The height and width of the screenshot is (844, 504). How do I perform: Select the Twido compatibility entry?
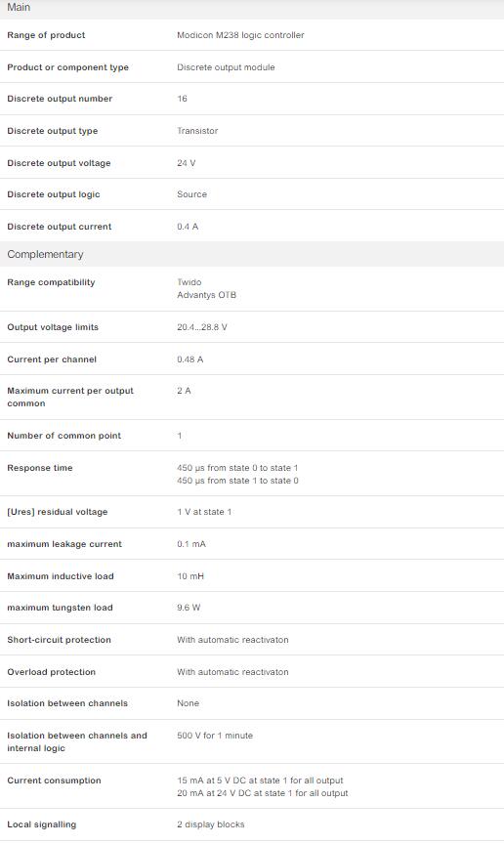click(189, 282)
